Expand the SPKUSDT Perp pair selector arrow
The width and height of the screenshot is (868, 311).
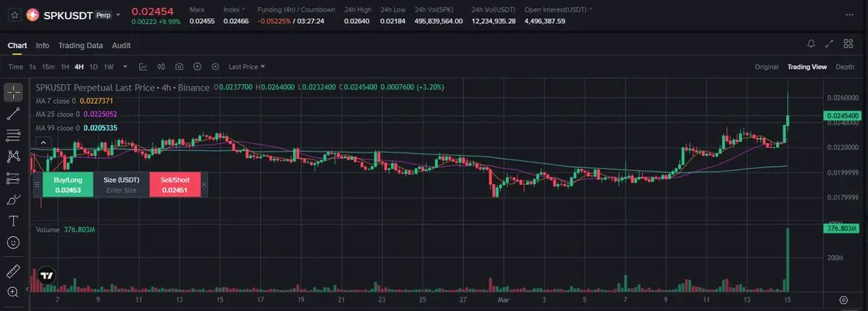pyautogui.click(x=118, y=15)
